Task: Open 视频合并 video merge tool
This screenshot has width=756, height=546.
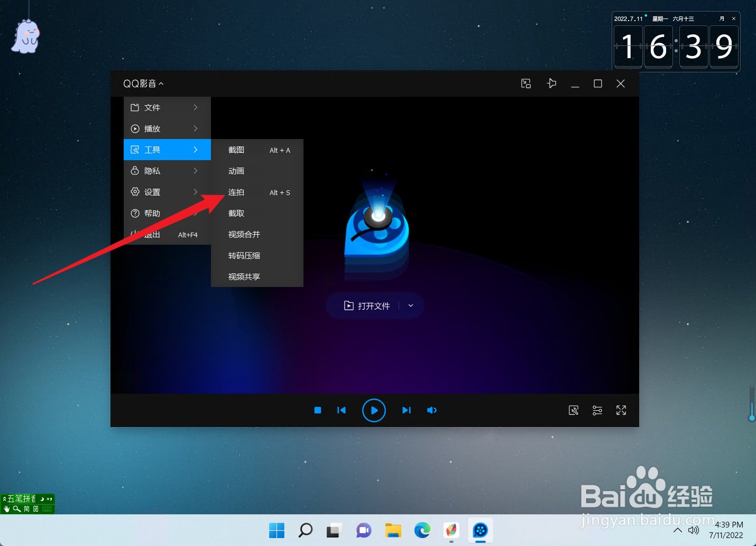Action: [257, 234]
